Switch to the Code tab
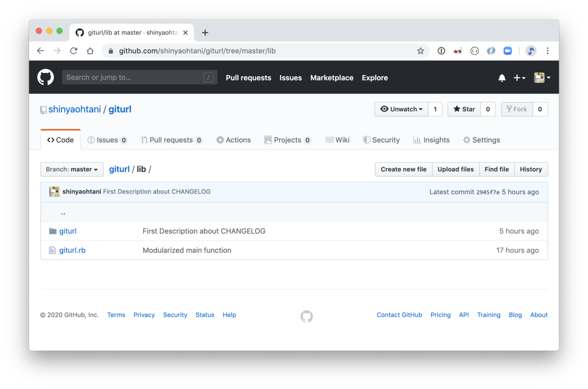 61,140
